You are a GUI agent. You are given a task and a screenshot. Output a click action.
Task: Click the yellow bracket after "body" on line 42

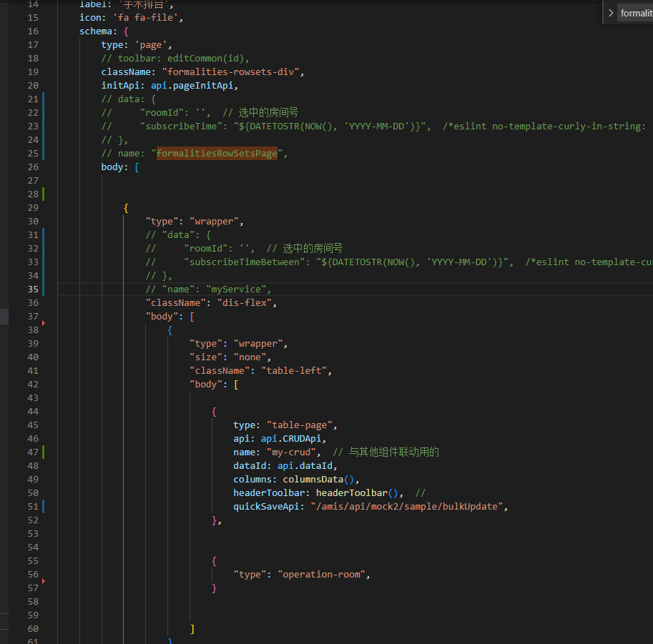(236, 385)
